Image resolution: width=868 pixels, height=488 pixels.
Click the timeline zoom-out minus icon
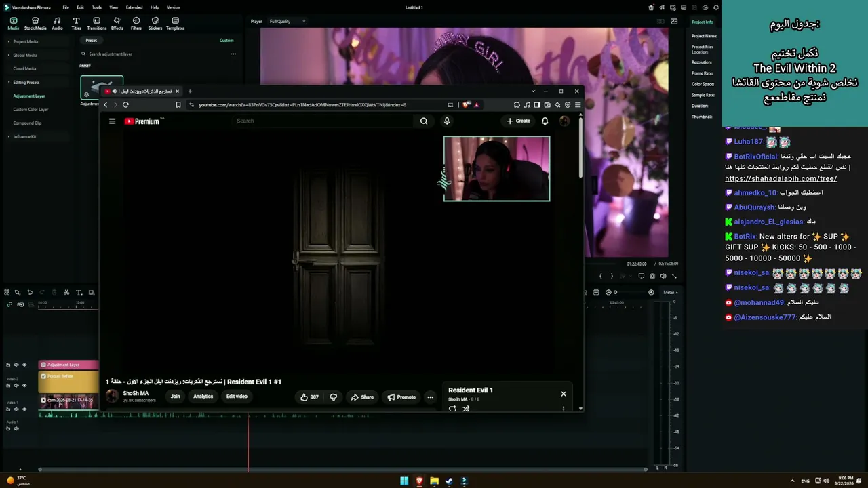(608, 292)
